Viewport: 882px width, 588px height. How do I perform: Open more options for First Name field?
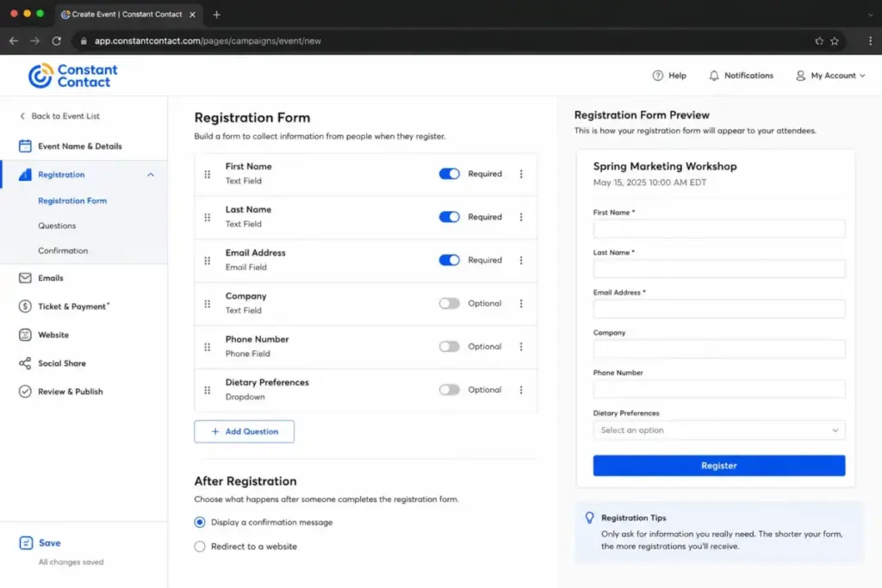coord(521,174)
